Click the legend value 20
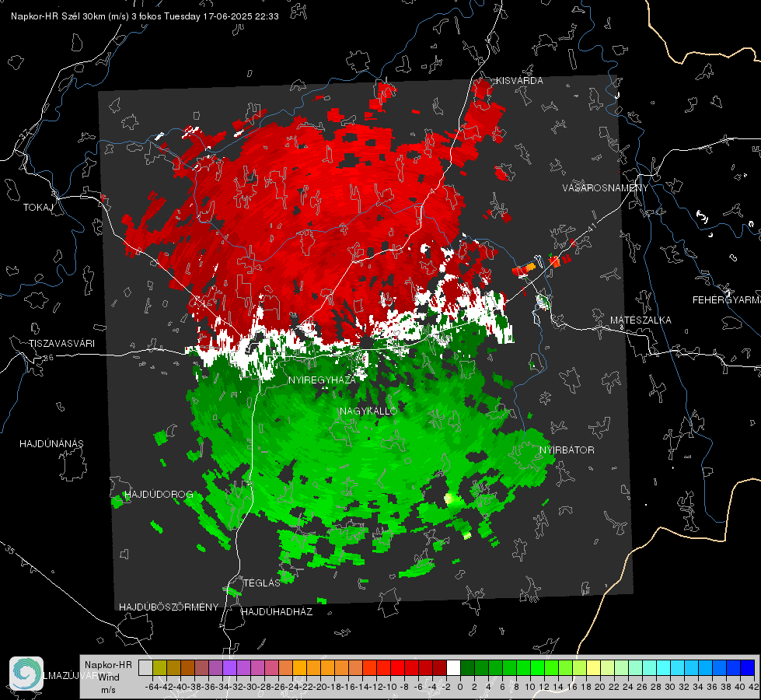This screenshot has height=700, width=761. pyautogui.click(x=600, y=687)
